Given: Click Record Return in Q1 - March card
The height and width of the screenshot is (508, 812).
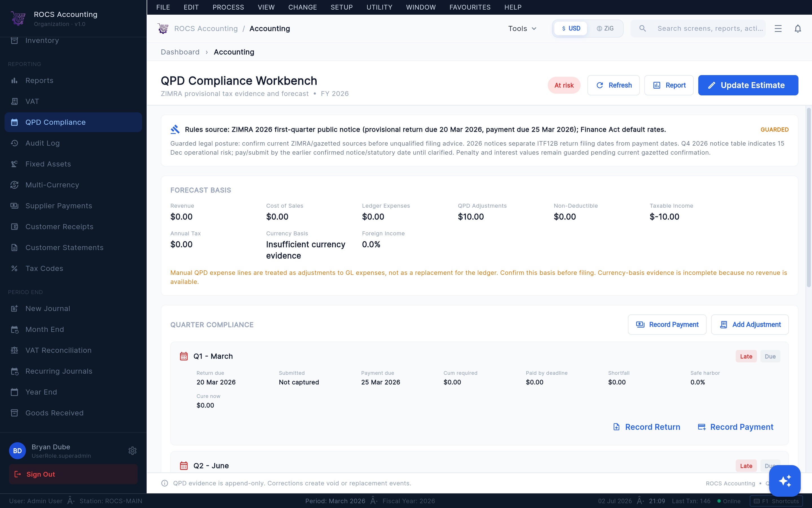Looking at the screenshot, I should coord(646,427).
